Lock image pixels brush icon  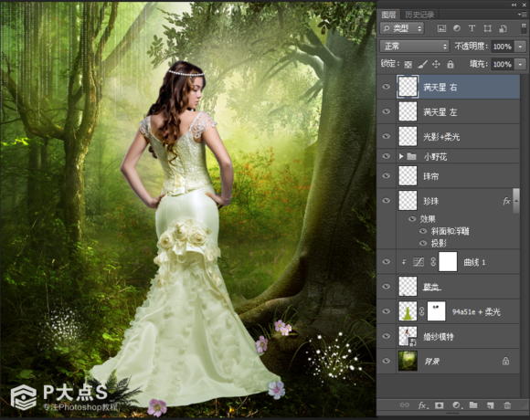[422, 64]
